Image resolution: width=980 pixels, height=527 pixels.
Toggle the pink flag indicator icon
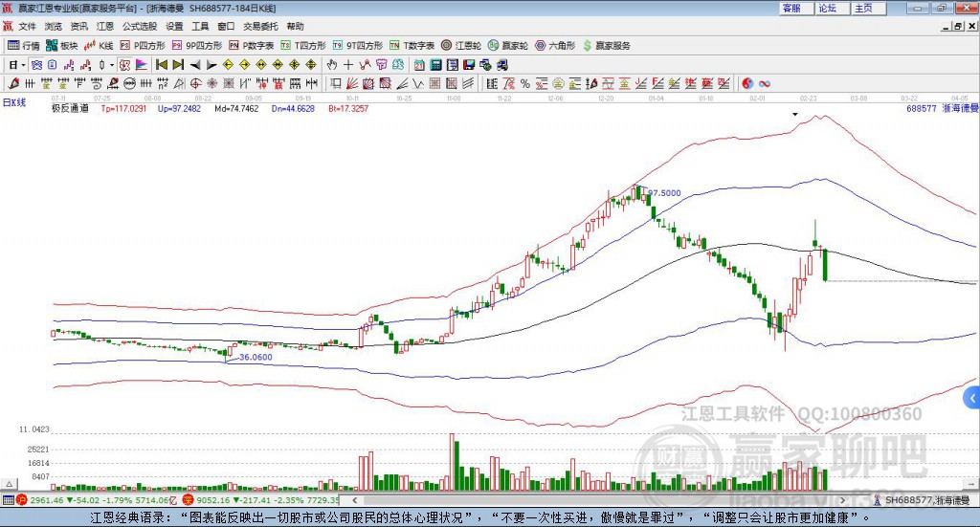pyautogui.click(x=142, y=65)
